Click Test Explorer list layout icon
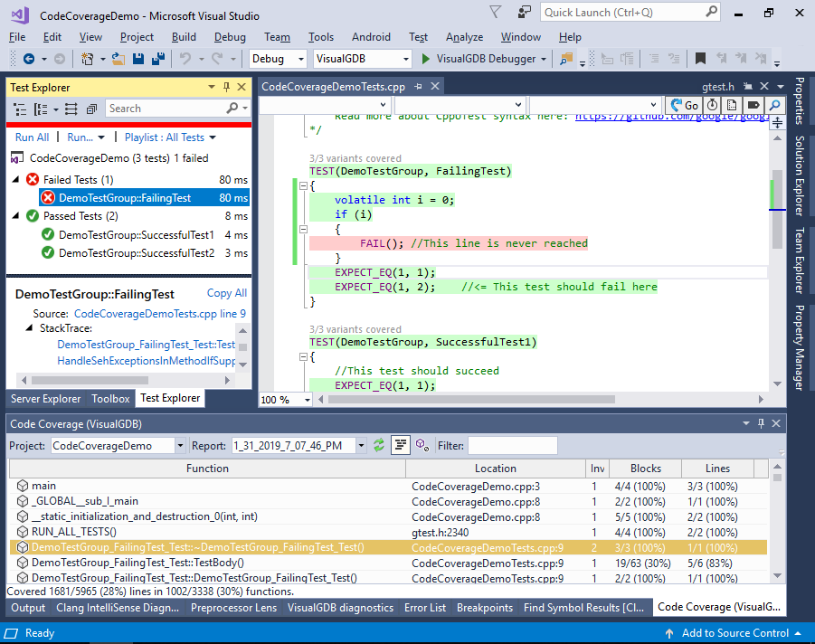 pyautogui.click(x=71, y=109)
